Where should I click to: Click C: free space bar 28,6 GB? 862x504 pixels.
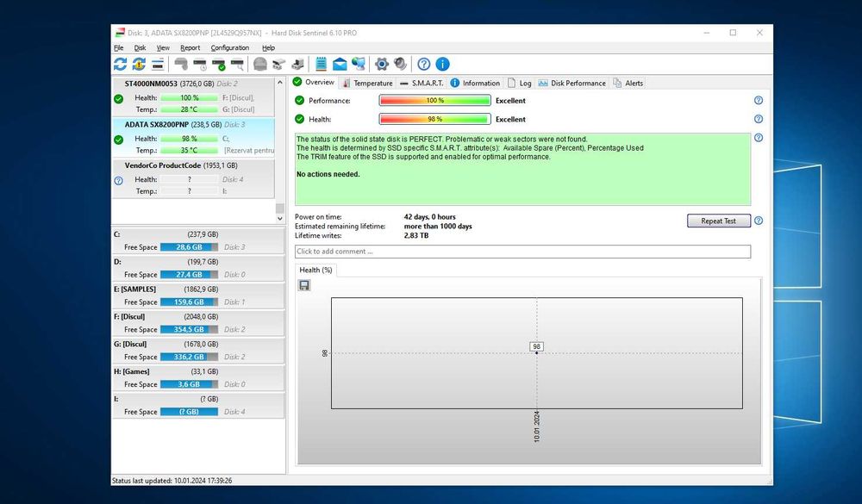[x=189, y=247]
